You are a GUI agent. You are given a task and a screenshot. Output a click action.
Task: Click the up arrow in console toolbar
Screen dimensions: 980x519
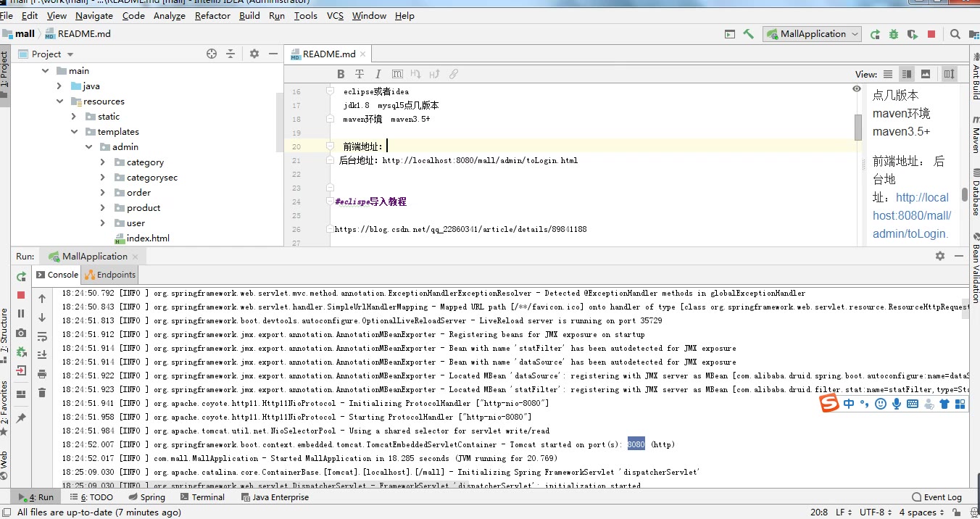[42, 299]
